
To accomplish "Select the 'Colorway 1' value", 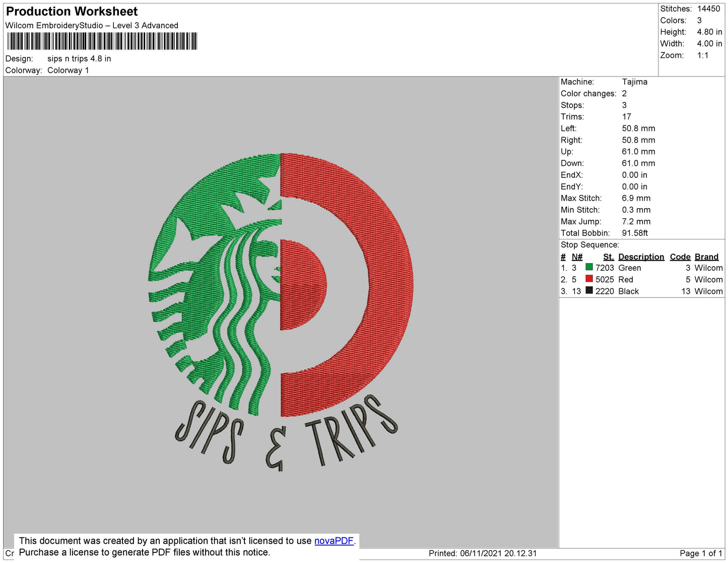I will pyautogui.click(x=68, y=71).
